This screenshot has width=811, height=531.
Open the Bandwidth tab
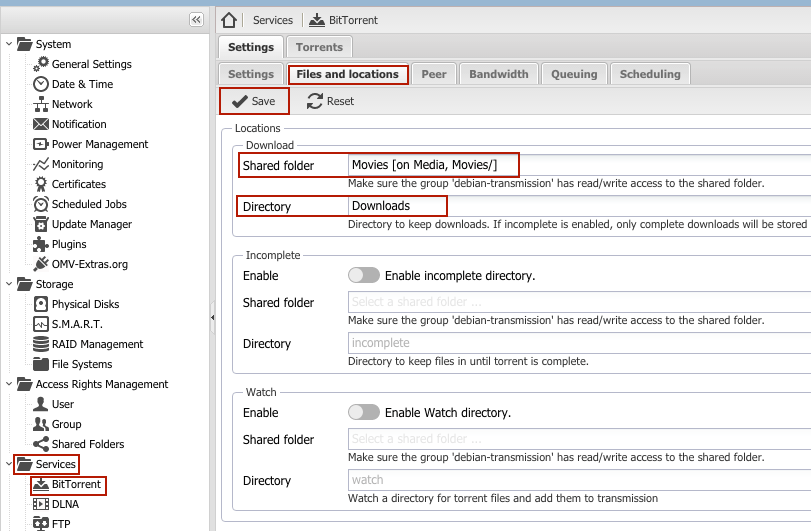499,74
